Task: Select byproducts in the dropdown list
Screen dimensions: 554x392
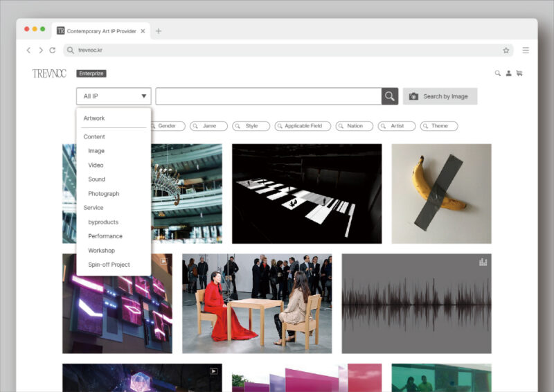Action: click(103, 222)
